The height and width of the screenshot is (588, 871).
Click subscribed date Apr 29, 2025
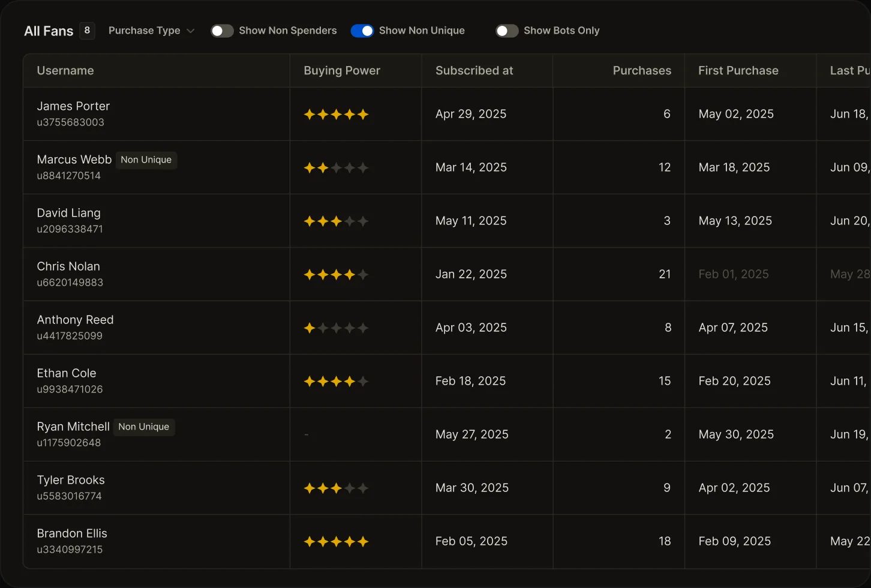471,114
